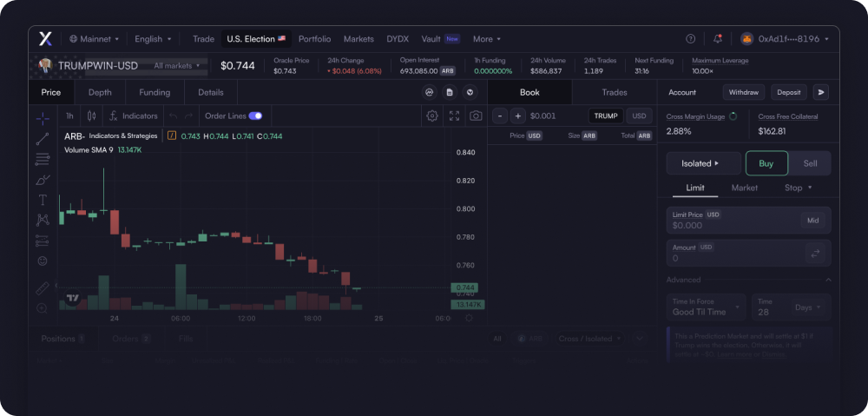Screen dimensions: 868x416
Task: Open the wallet address 0xAd1f account dropdown
Action: tap(785, 39)
